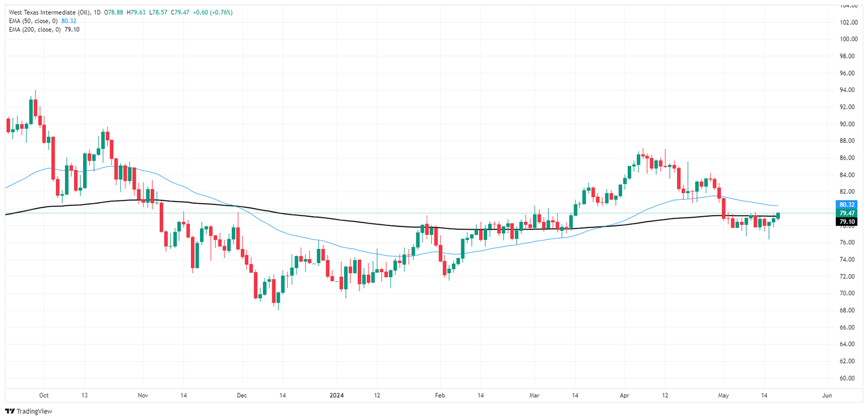Click the 60.00 mark on price axis
The height and width of the screenshot is (420, 868).
click(x=849, y=378)
